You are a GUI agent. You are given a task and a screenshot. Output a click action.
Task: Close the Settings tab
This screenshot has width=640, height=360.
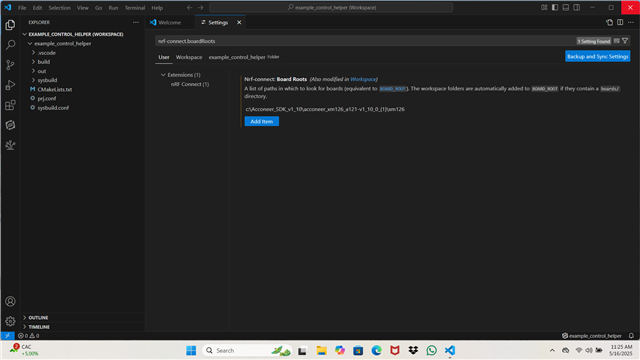(239, 22)
